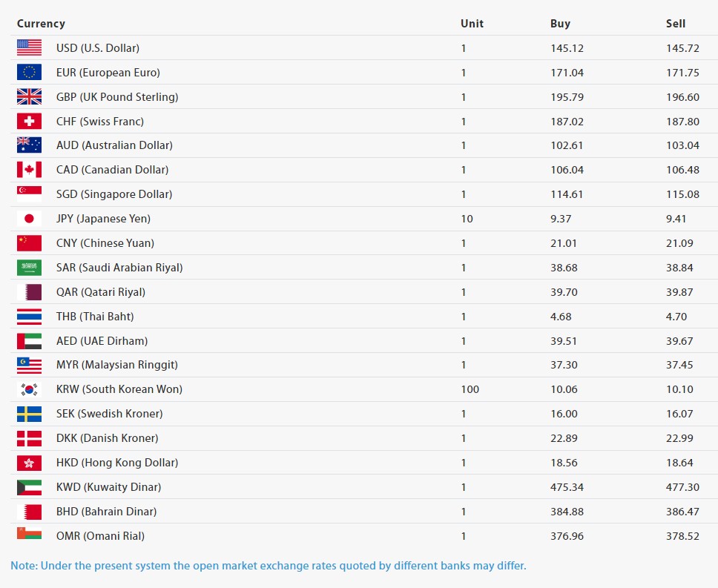
Task: Click the South Korean flag icon
Action: 29,389
